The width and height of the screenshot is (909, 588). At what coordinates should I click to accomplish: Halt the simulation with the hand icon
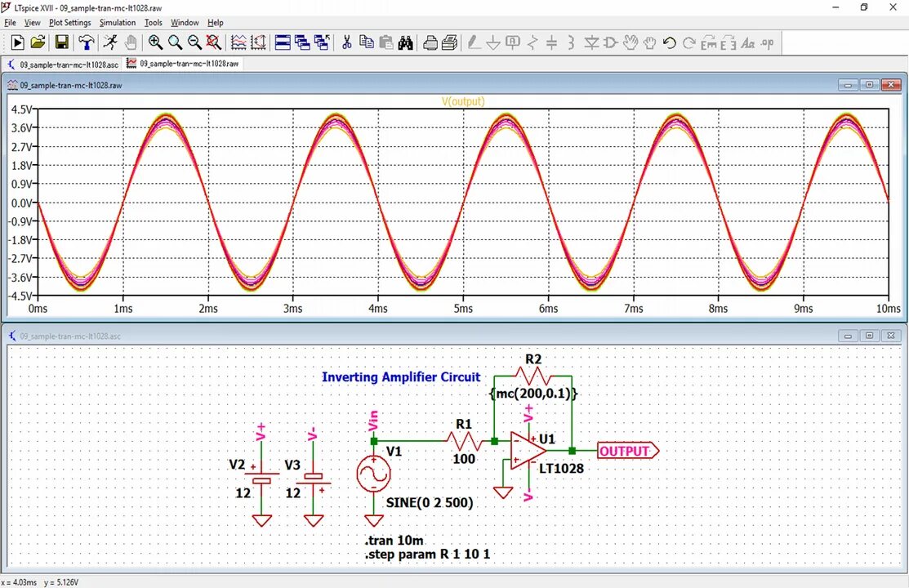pos(131,42)
